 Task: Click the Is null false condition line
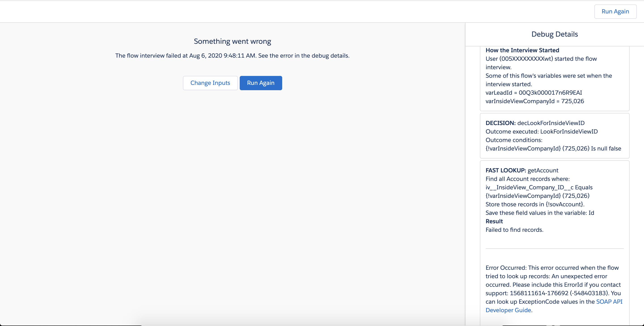(553, 148)
